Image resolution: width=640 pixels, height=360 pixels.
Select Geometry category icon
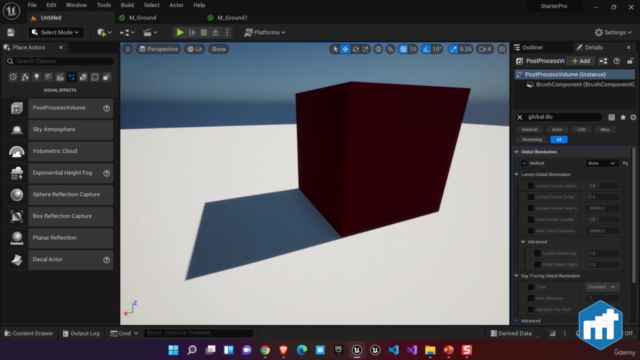[83, 77]
